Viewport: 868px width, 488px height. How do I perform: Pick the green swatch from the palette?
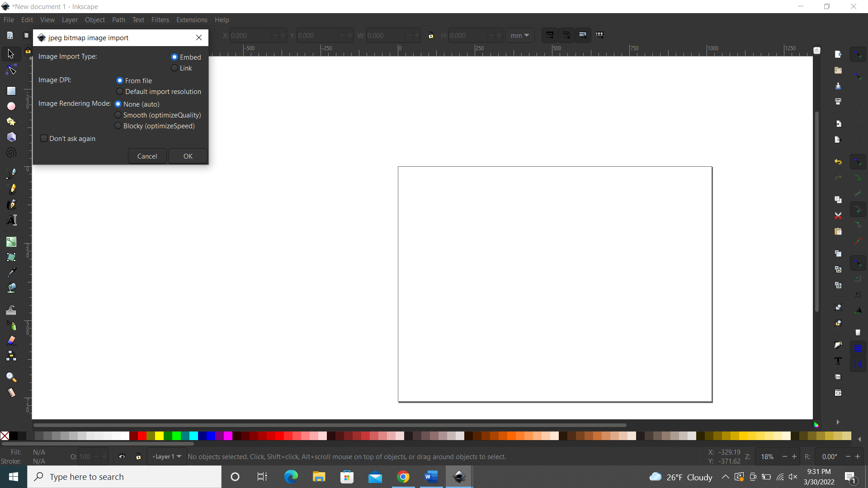point(176,436)
